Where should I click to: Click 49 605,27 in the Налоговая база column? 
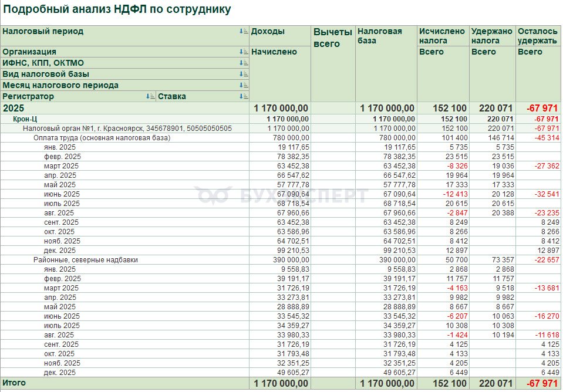pyautogui.click(x=399, y=372)
